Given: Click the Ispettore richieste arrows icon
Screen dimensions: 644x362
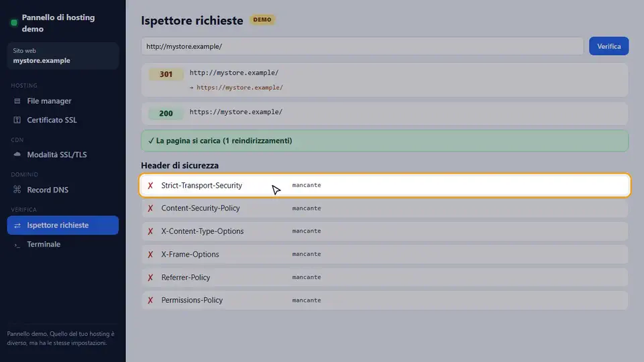Looking at the screenshot, I should [x=17, y=225].
